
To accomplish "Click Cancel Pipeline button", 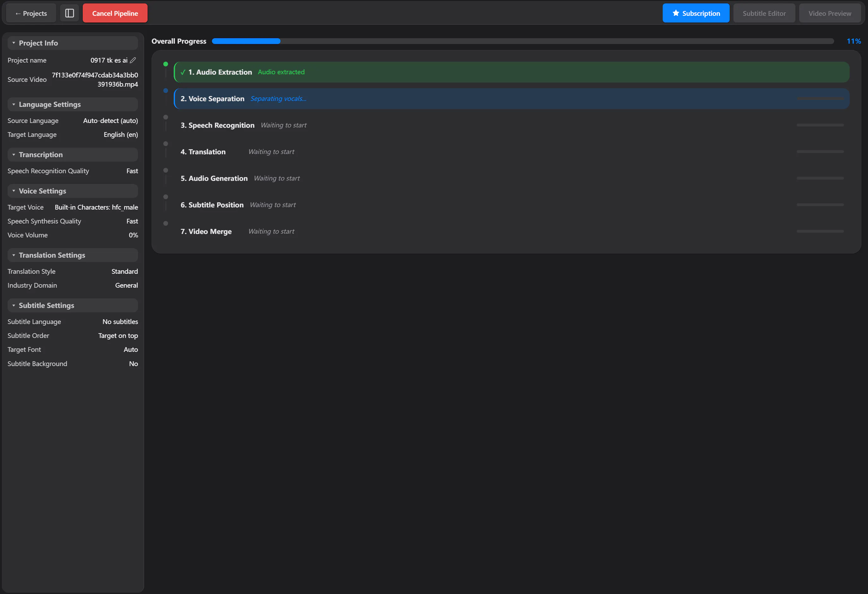I will 115,13.
